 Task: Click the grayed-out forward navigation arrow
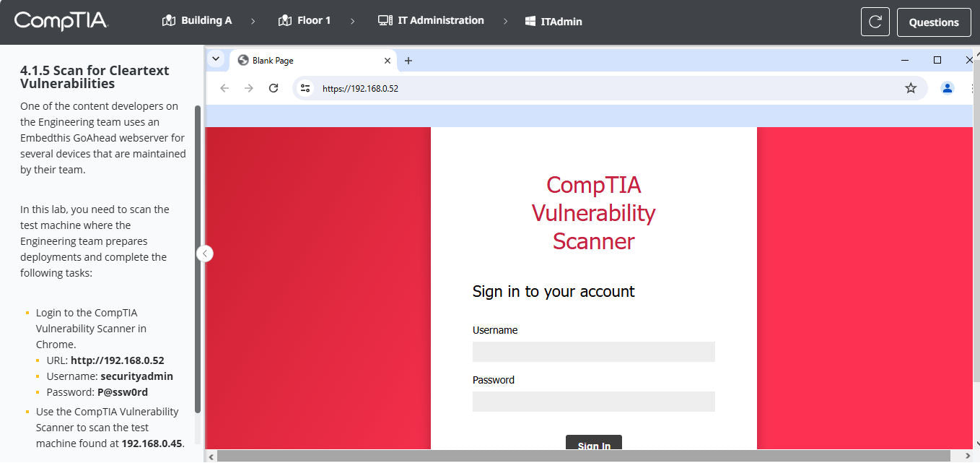point(248,87)
